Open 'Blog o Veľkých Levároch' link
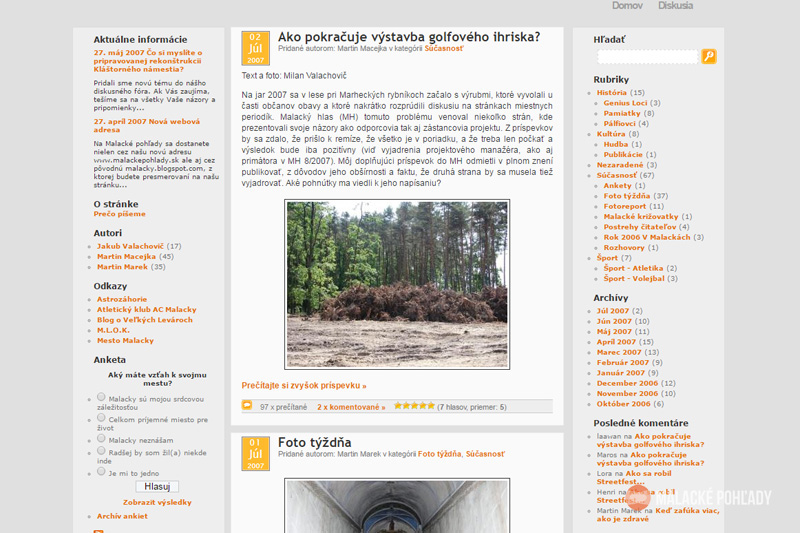Screen dimensions: 800x533 tap(145, 320)
